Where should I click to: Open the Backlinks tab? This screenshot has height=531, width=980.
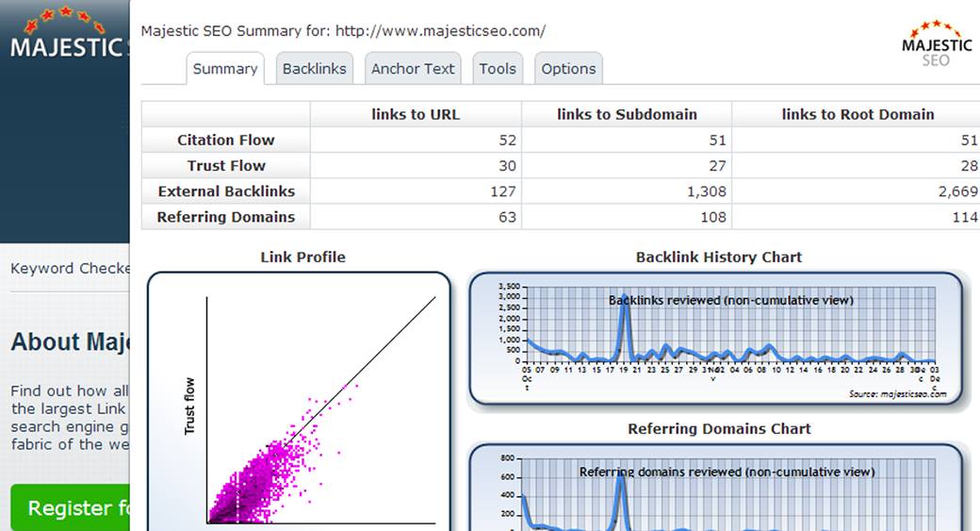pyautogui.click(x=315, y=69)
